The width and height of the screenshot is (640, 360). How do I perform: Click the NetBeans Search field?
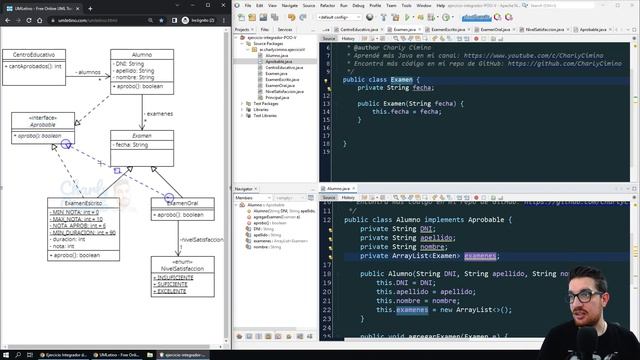(562, 6)
